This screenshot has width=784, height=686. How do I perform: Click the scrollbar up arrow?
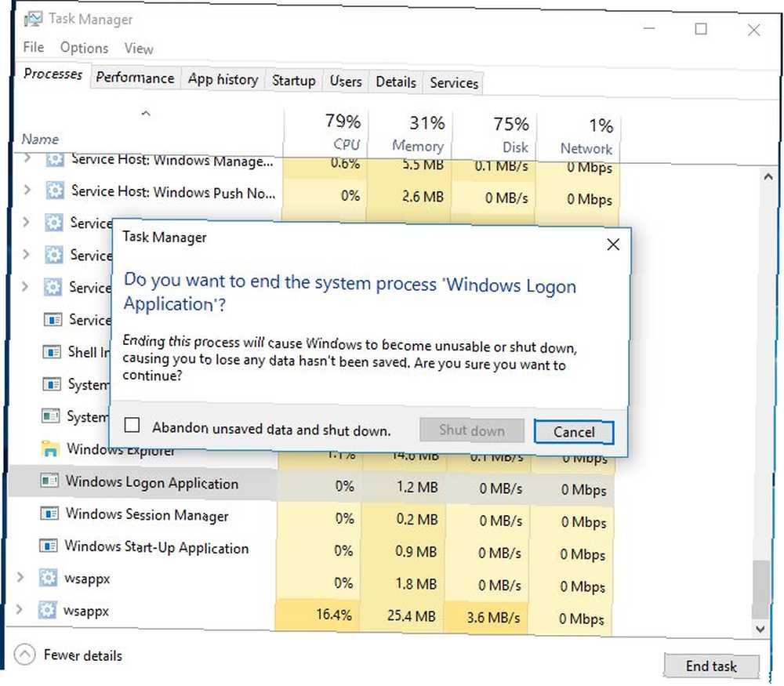click(768, 176)
